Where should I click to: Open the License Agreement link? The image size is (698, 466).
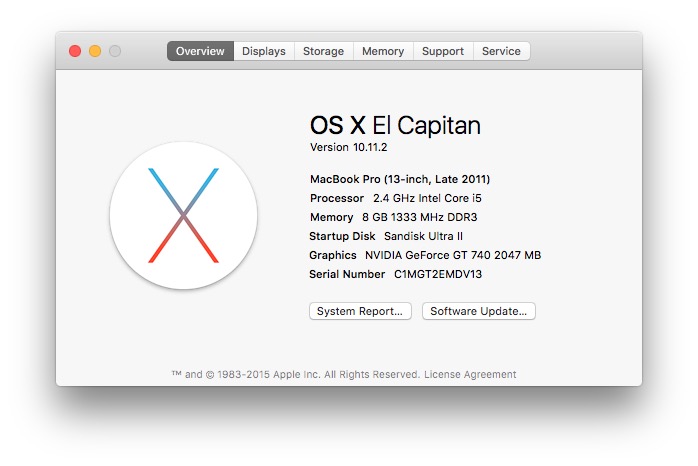(470, 374)
